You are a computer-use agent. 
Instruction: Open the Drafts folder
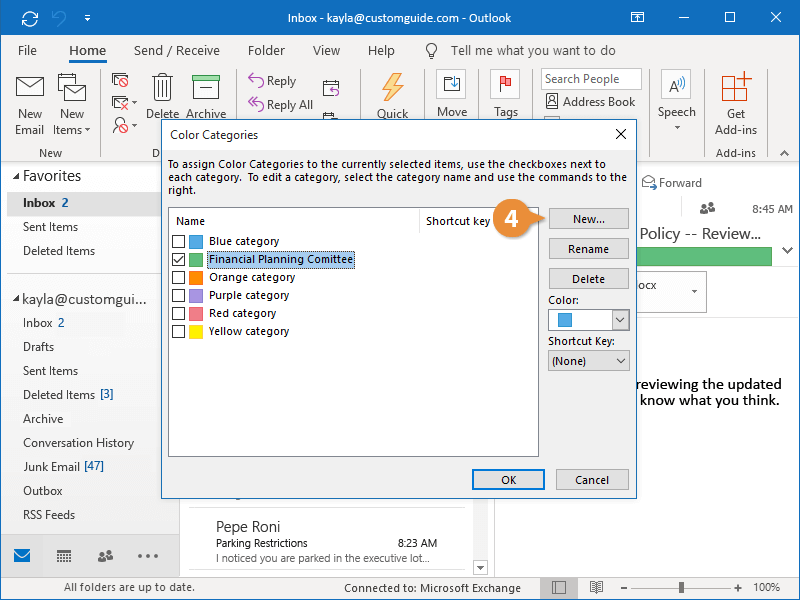[38, 347]
